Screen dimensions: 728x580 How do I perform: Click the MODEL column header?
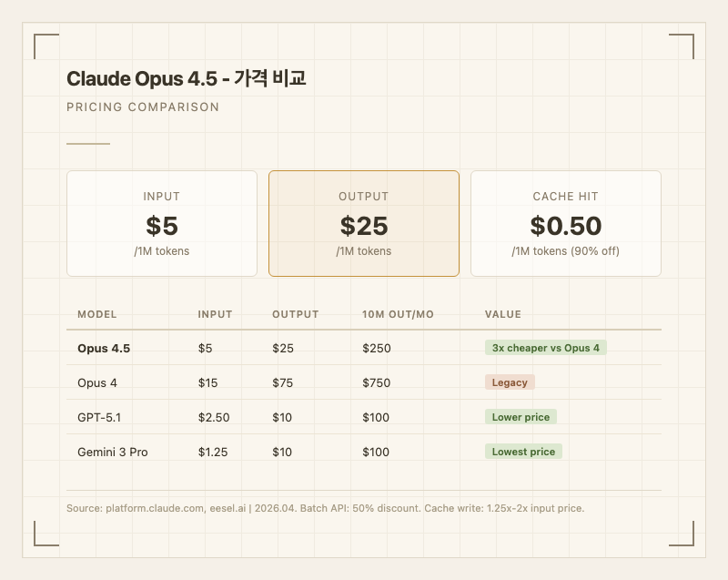(x=97, y=314)
